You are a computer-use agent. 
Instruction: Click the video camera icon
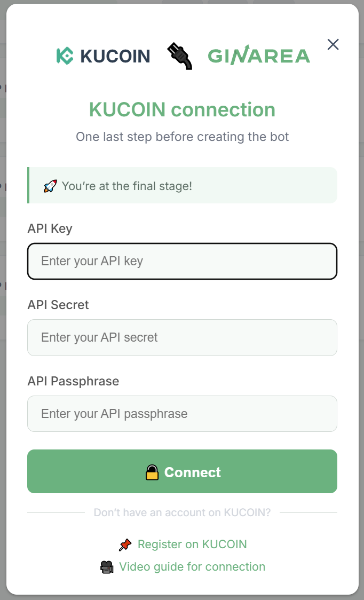[x=107, y=567]
